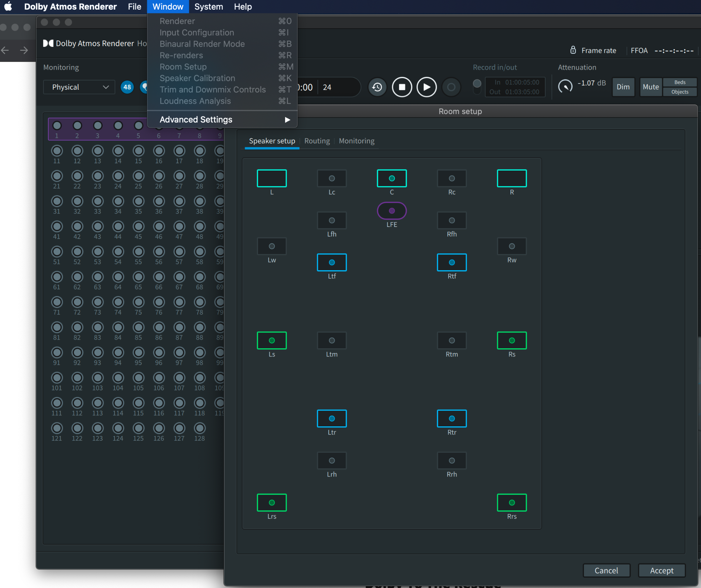Click the Frame rate lock icon
This screenshot has width=701, height=588.
point(573,50)
